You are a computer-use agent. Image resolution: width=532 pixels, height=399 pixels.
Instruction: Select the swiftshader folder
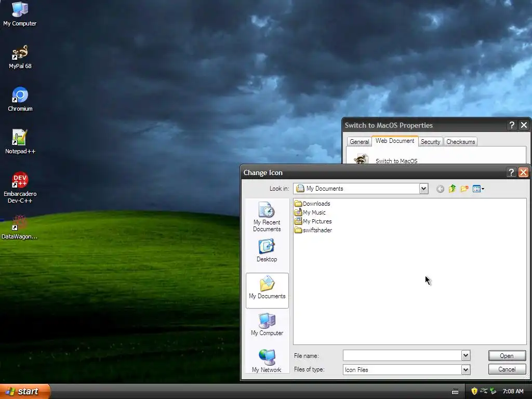coord(313,230)
